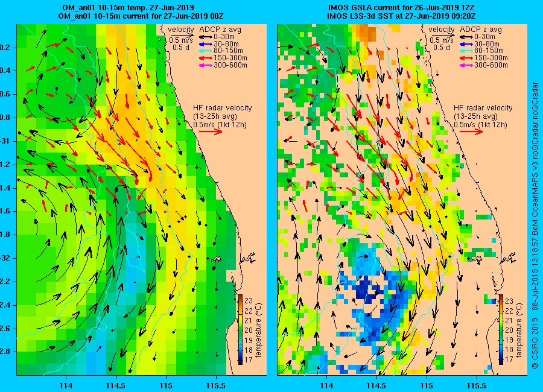
Task: Click longitude label '114' under right map
Action: pos(326,385)
